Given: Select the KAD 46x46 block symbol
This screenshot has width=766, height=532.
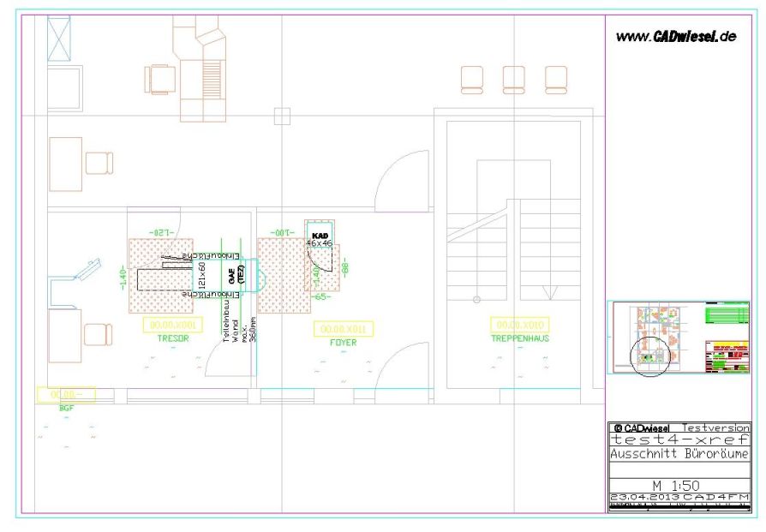Looking at the screenshot, I should click(x=320, y=239).
